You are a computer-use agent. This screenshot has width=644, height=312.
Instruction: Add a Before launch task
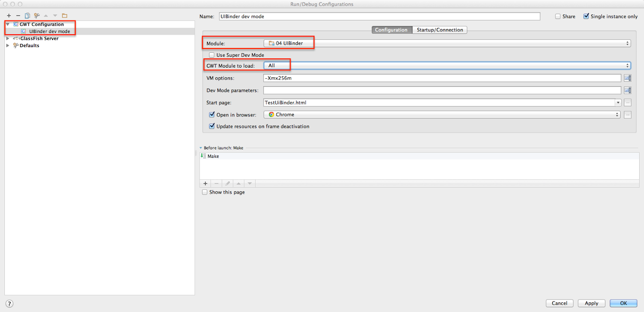pyautogui.click(x=205, y=184)
